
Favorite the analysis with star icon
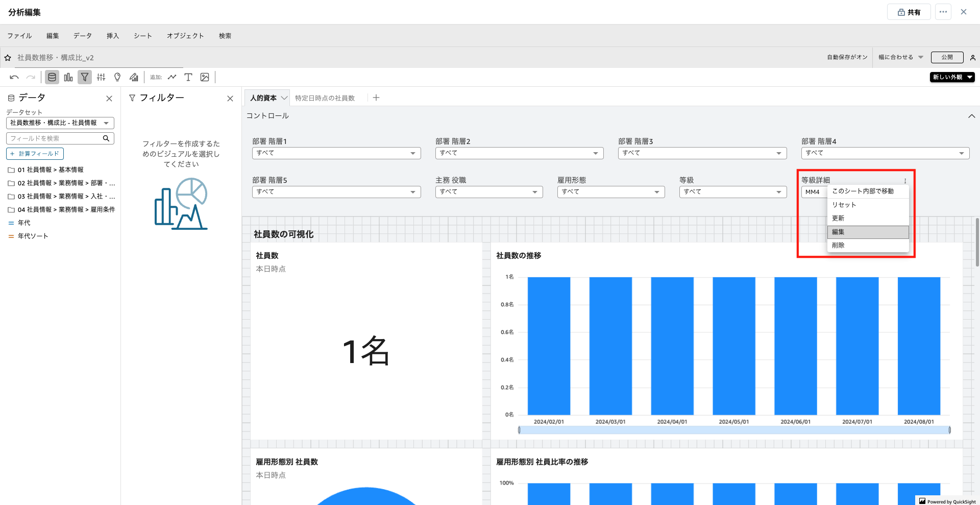[x=8, y=58]
